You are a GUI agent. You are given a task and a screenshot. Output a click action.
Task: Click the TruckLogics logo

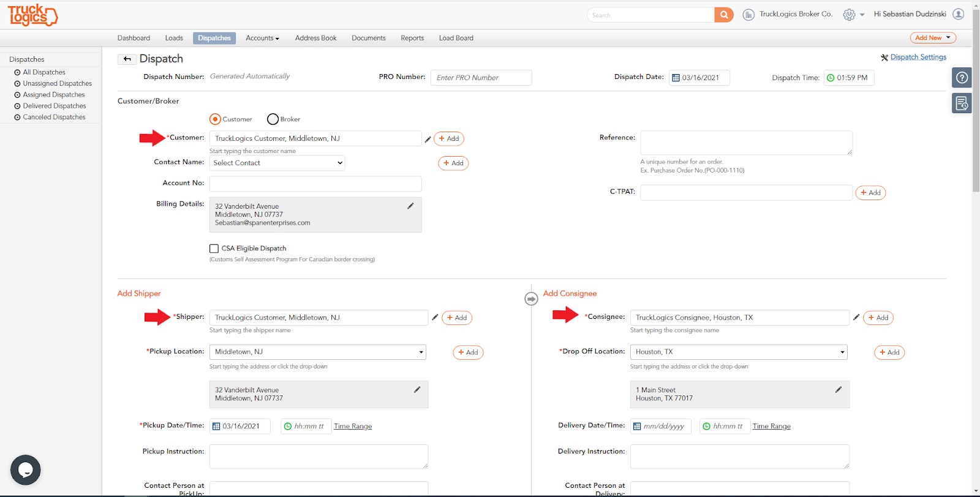(x=32, y=15)
